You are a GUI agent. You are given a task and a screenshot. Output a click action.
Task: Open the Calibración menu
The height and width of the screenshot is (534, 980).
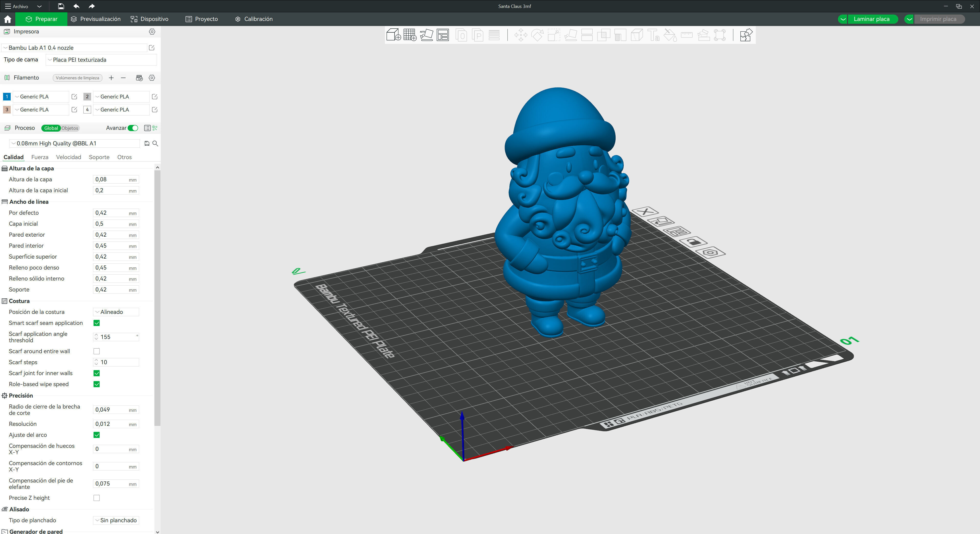(254, 19)
